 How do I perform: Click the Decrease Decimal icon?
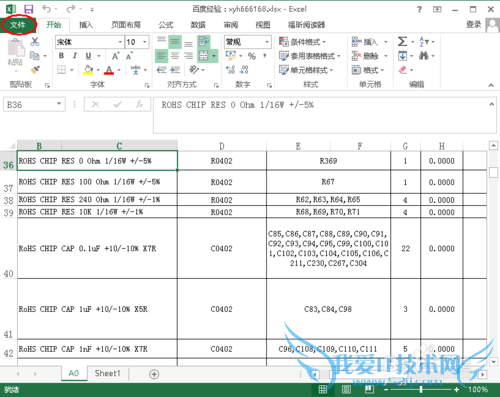244,70
